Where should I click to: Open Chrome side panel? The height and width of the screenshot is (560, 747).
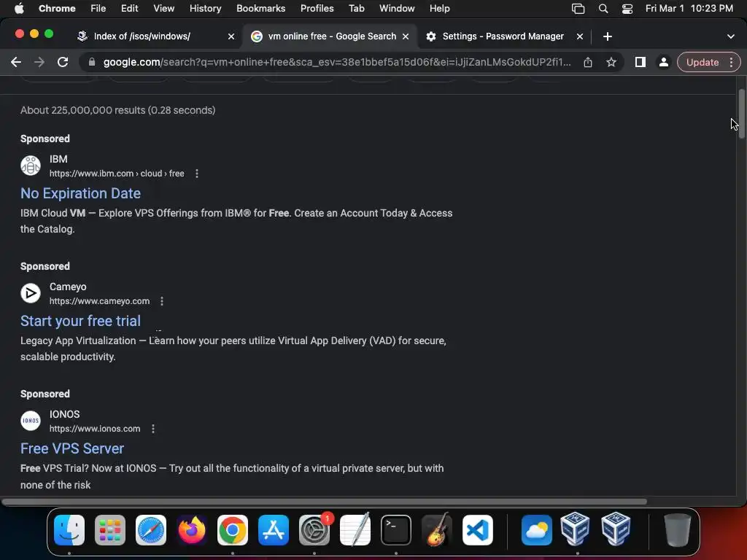pos(640,62)
